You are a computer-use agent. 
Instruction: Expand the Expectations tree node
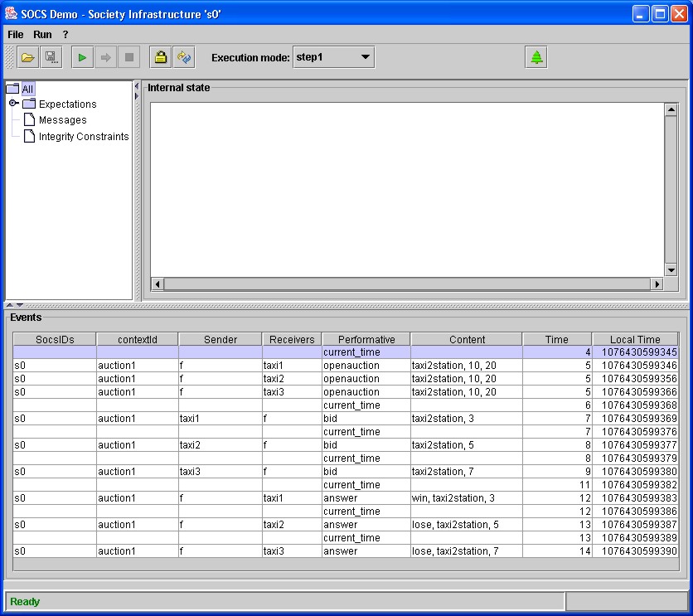[13, 104]
